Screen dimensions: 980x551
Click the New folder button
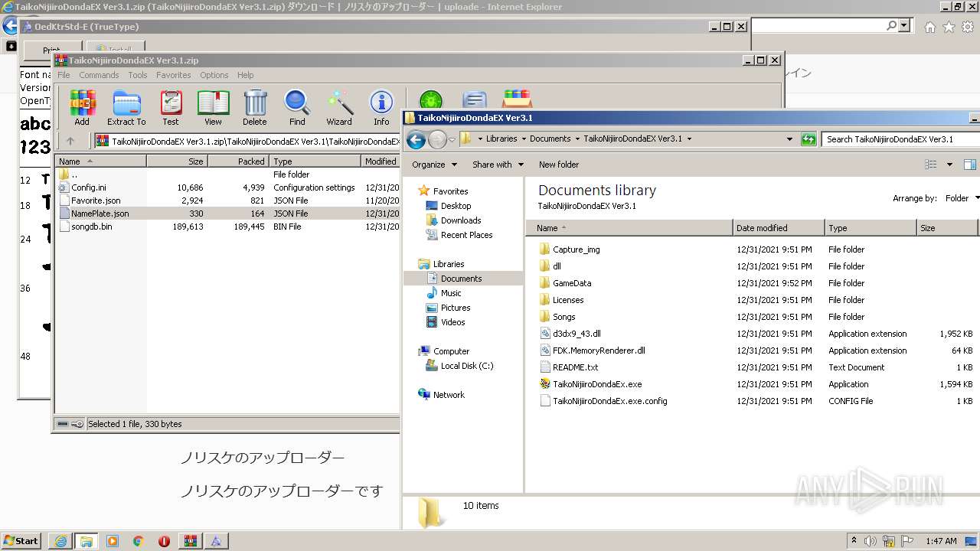[x=559, y=165]
